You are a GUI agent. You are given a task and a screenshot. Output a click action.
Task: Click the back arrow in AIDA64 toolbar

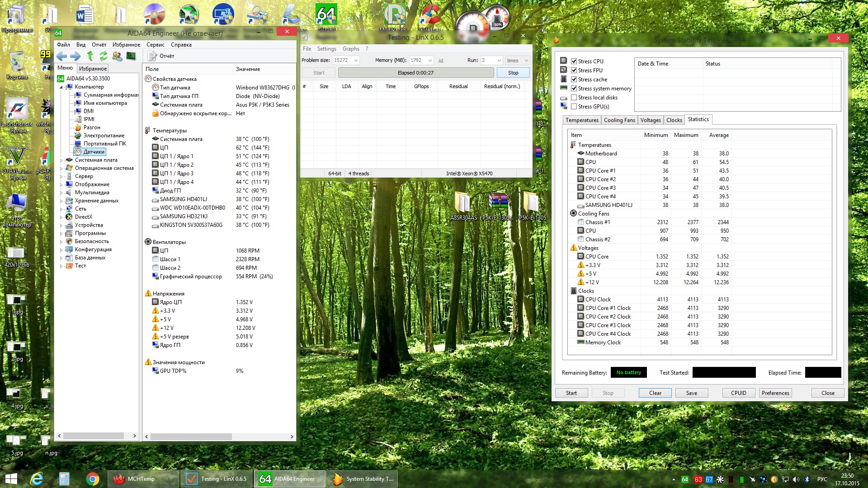click(x=61, y=56)
